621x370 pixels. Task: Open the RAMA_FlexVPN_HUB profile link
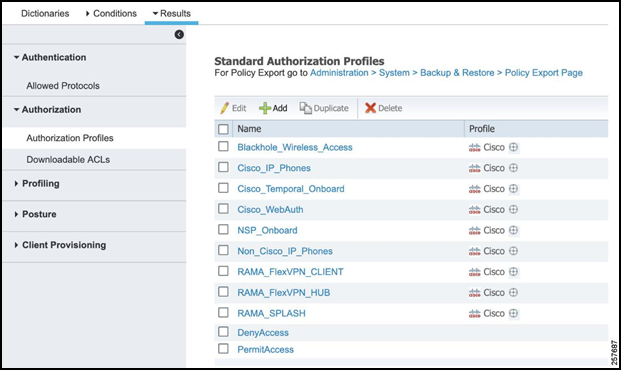pyautogui.click(x=284, y=293)
